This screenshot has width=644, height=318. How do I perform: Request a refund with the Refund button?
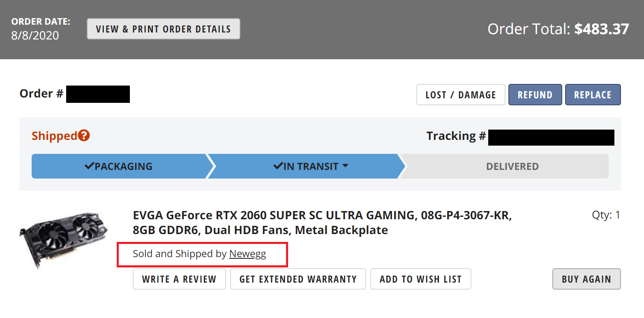coord(535,95)
